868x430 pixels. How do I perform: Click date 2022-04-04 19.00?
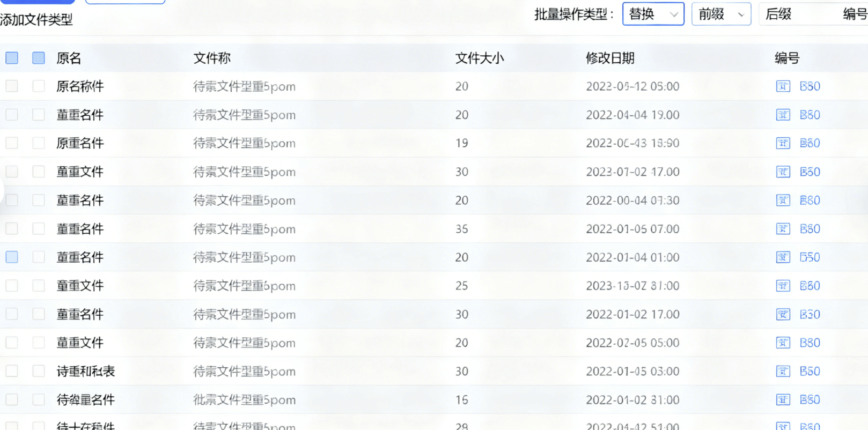pos(632,115)
